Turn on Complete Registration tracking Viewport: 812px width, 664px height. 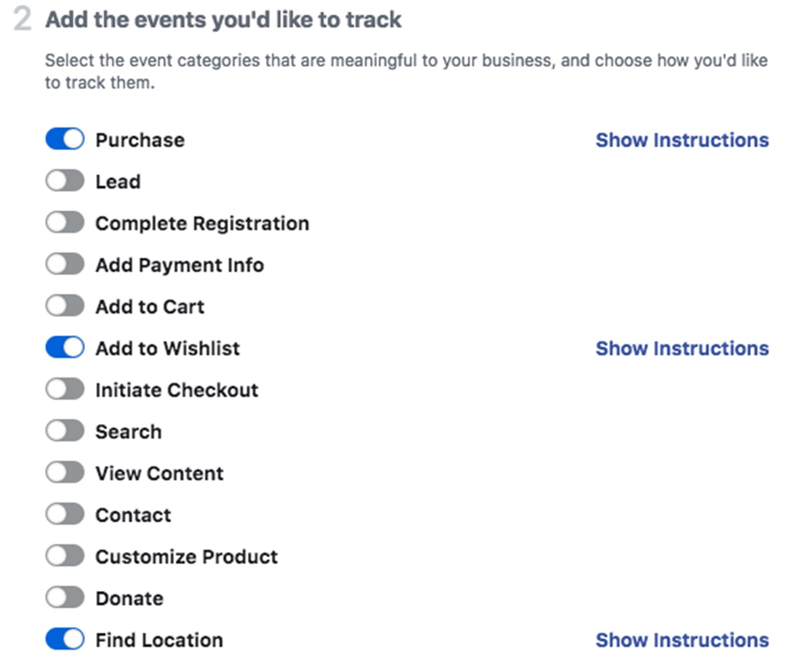[65, 222]
